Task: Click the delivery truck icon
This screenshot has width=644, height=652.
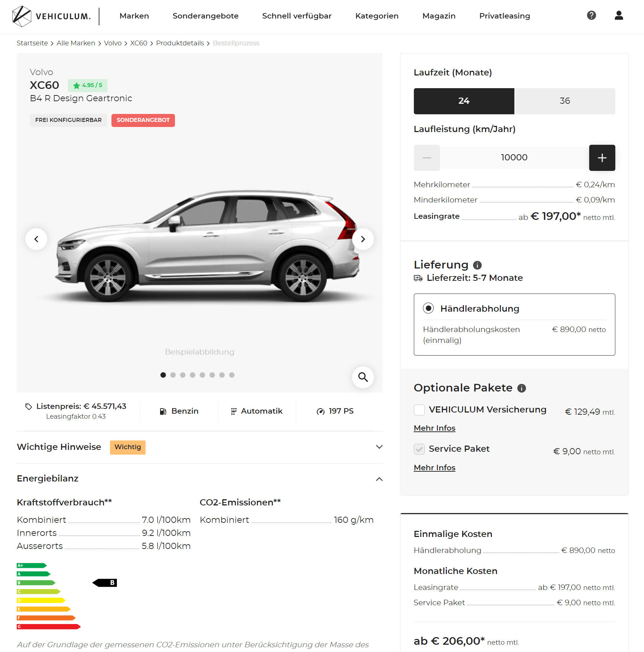Action: tap(418, 278)
